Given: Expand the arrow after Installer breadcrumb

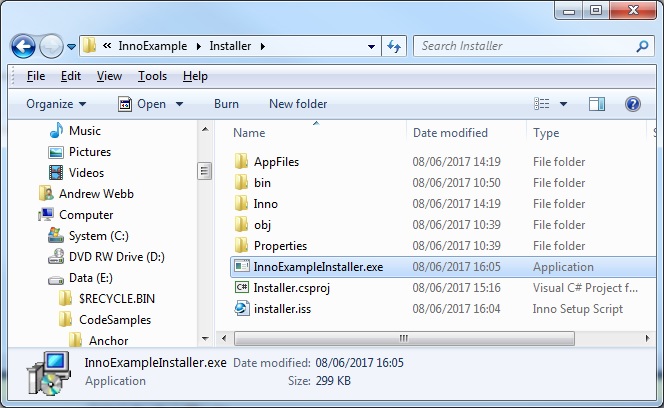Looking at the screenshot, I should 263,46.
